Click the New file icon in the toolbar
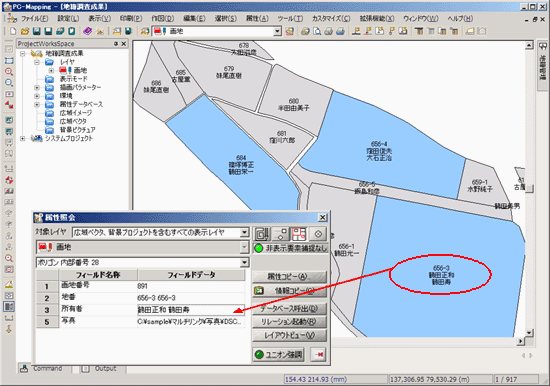Viewport: 550px width, 386px height. [x=13, y=31]
